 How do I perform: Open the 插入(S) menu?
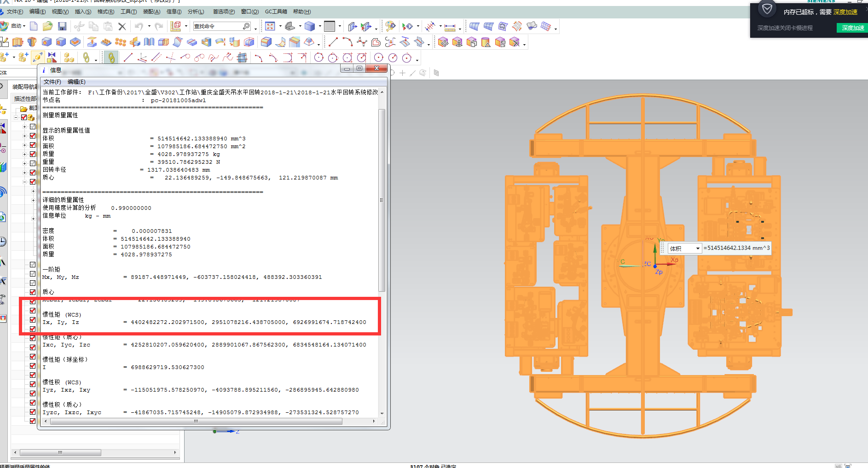pyautogui.click(x=83, y=12)
